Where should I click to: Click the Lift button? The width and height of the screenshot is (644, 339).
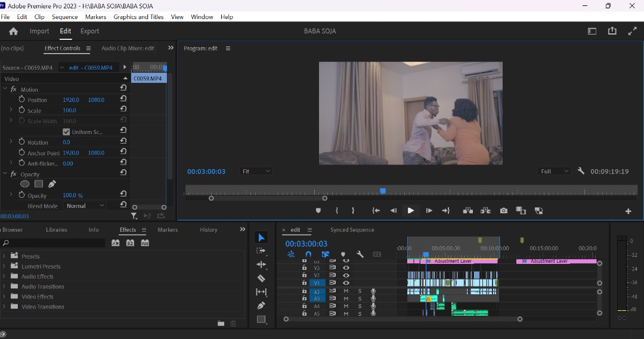468,210
